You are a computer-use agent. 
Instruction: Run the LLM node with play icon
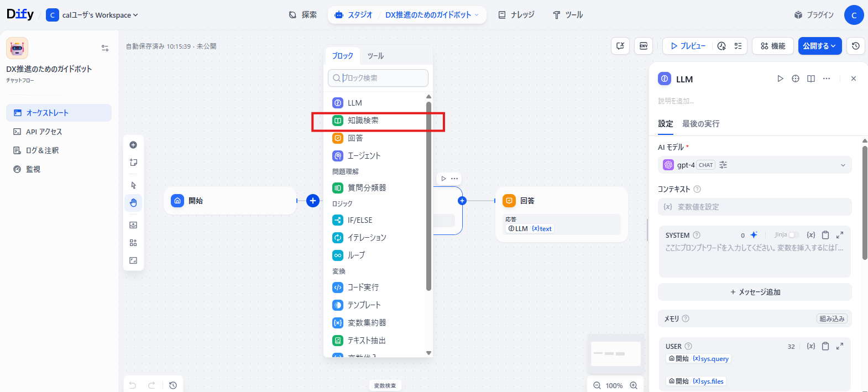pos(780,79)
